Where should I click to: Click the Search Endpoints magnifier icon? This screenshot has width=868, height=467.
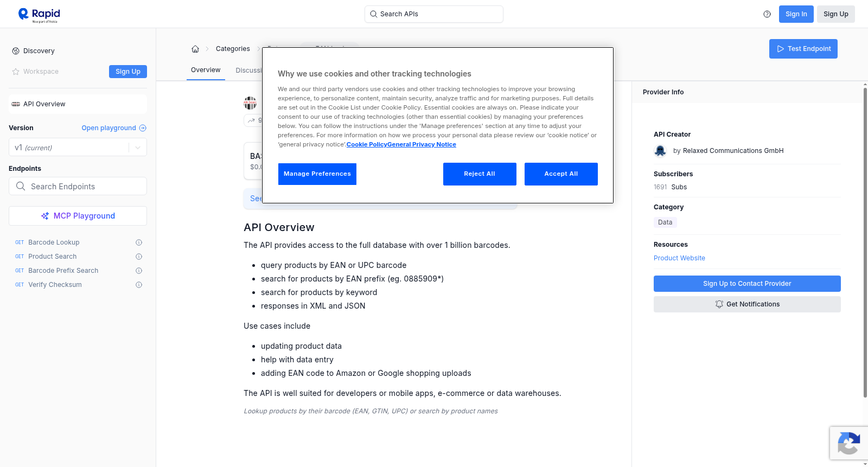(21, 186)
